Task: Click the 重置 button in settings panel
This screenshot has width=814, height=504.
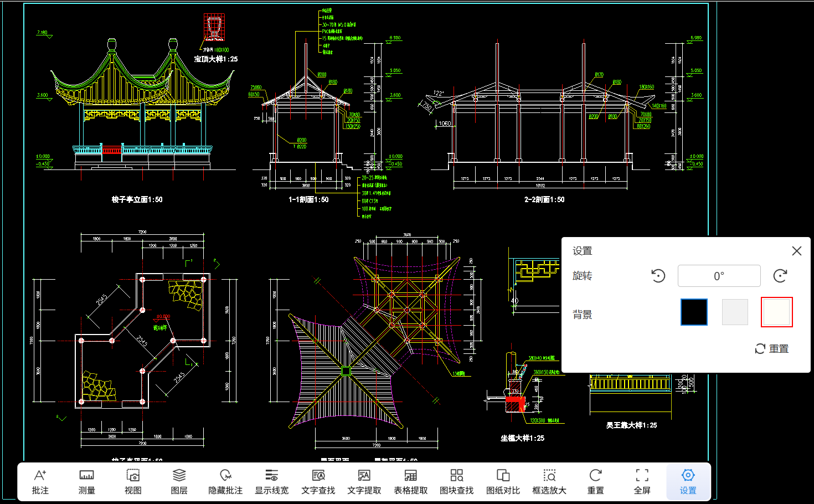Action: coord(772,349)
